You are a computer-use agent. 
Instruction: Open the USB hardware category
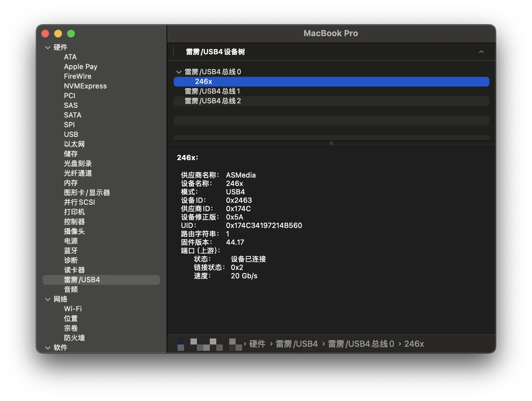click(71, 135)
